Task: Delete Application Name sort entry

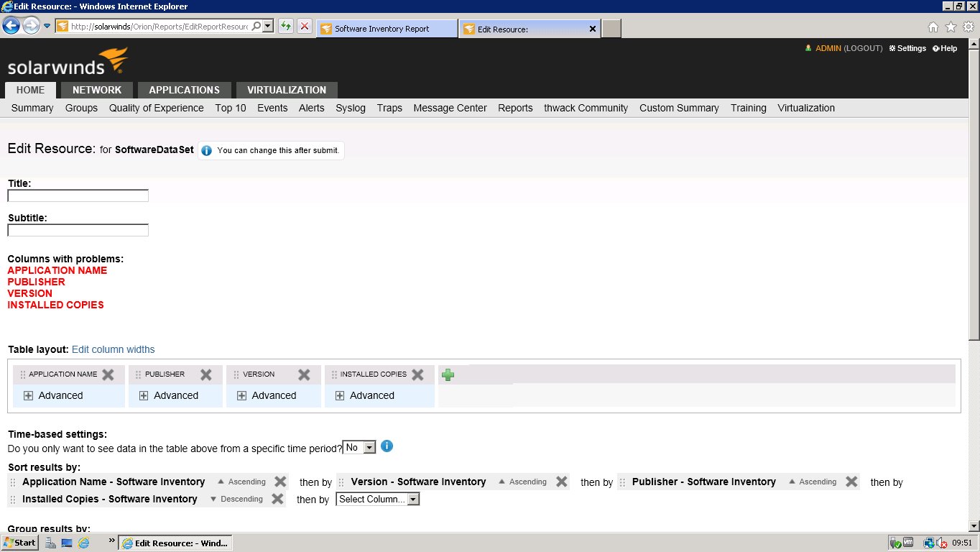Action: pyautogui.click(x=280, y=482)
